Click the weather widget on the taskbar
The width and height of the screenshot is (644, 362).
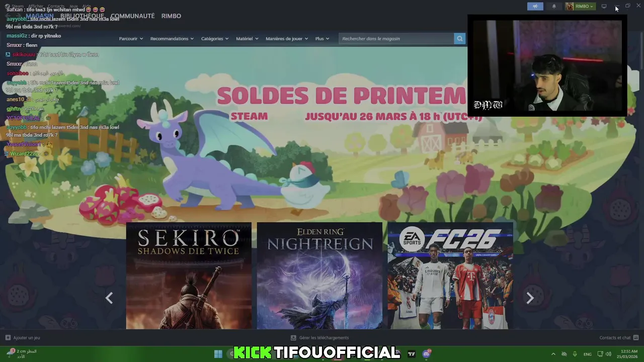tap(22, 354)
